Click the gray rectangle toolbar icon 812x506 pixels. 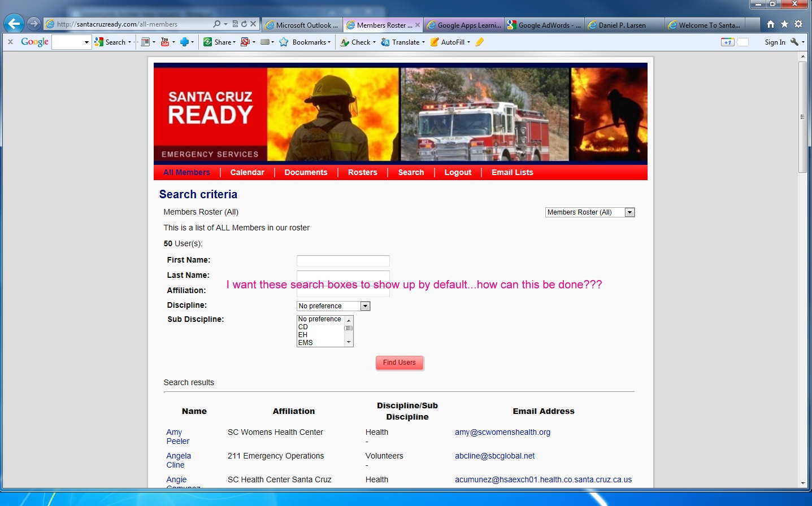pos(264,42)
